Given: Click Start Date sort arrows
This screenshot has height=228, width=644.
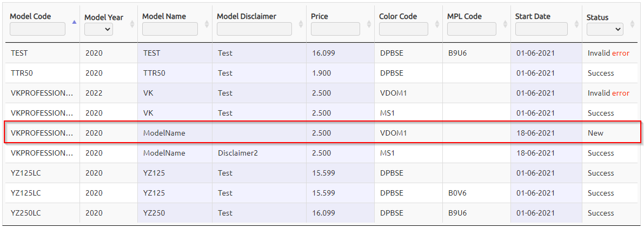Looking at the screenshot, I should click(x=576, y=24).
